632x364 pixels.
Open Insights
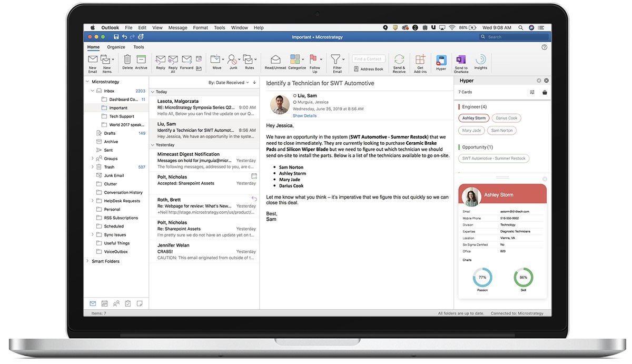click(480, 62)
